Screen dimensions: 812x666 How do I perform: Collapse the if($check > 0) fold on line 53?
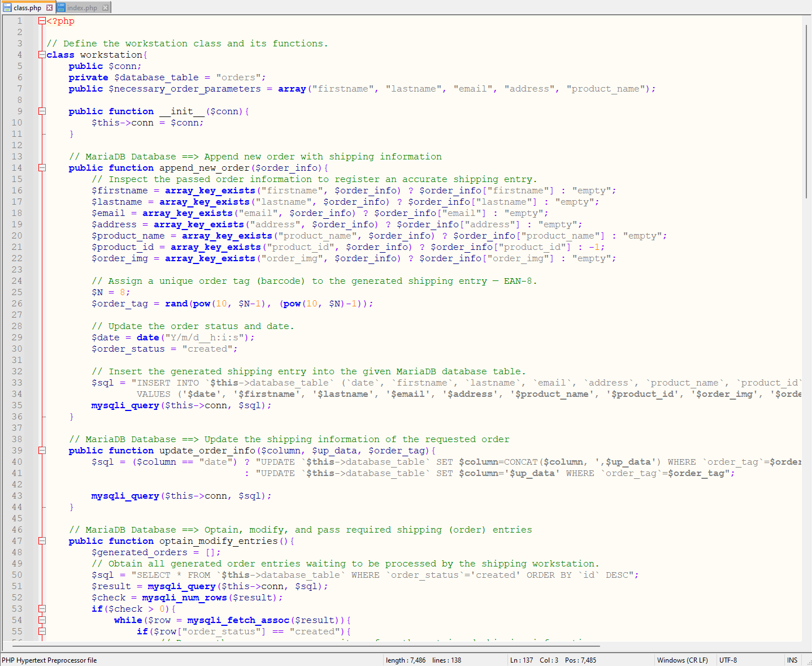(42, 609)
